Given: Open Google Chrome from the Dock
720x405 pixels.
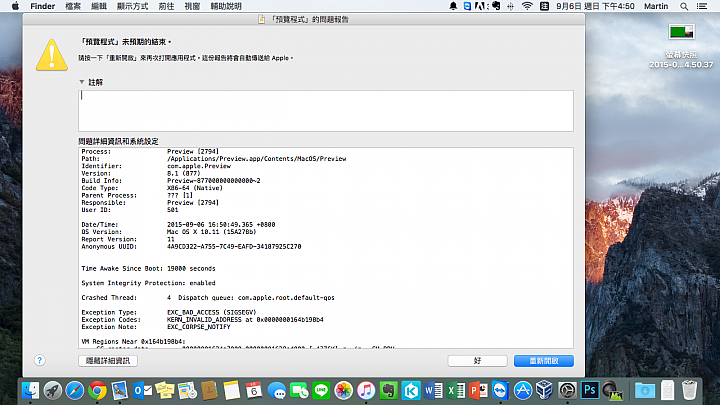Looking at the screenshot, I should click(97, 391).
